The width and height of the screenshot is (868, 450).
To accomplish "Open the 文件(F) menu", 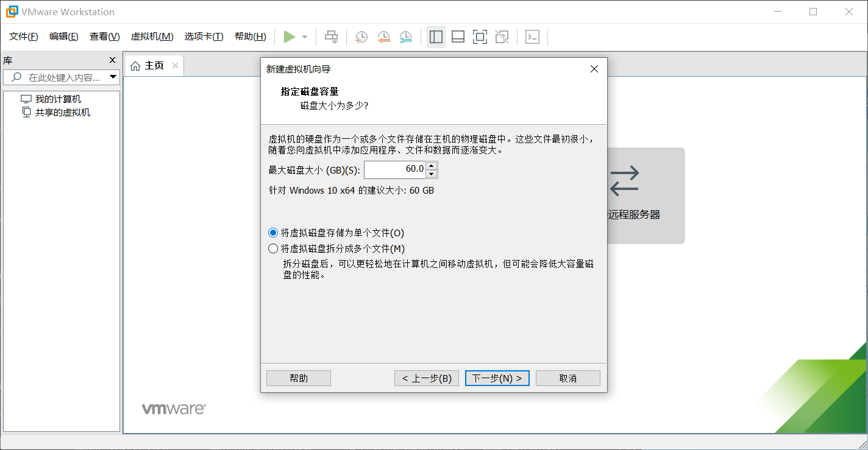I will pyautogui.click(x=24, y=37).
